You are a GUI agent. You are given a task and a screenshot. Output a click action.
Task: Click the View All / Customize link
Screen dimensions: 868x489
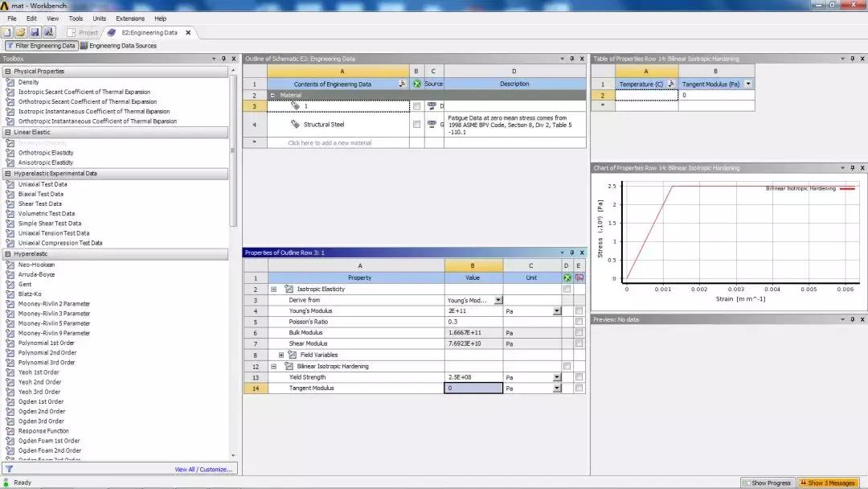pyautogui.click(x=203, y=470)
